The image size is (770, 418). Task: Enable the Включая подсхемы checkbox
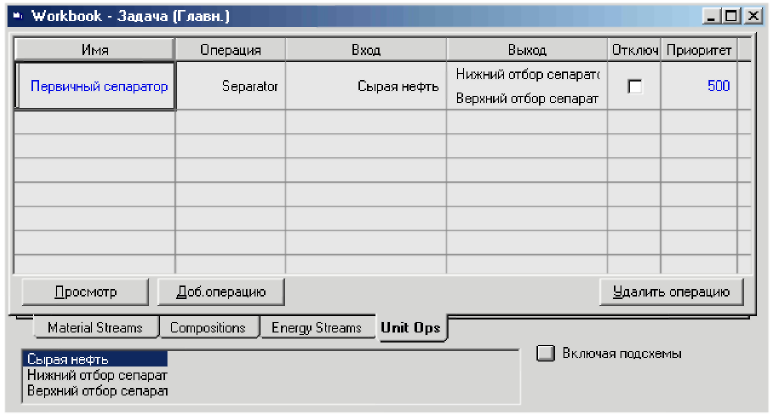coord(545,353)
